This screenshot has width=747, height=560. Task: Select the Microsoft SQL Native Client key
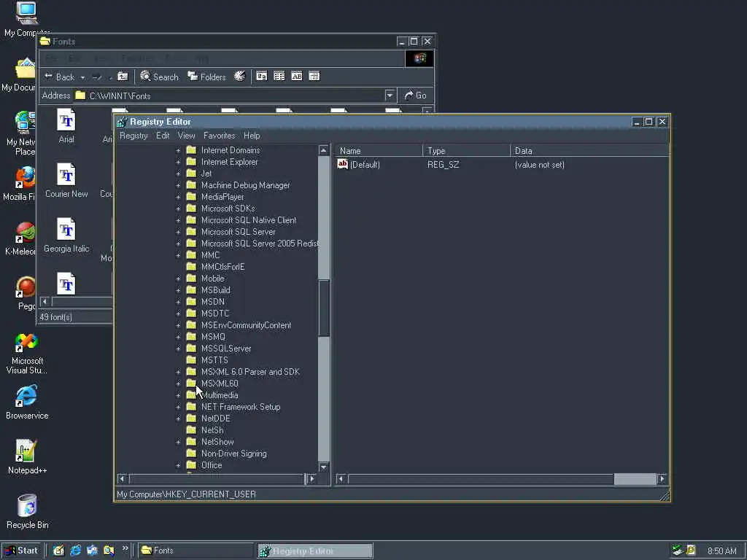point(249,220)
